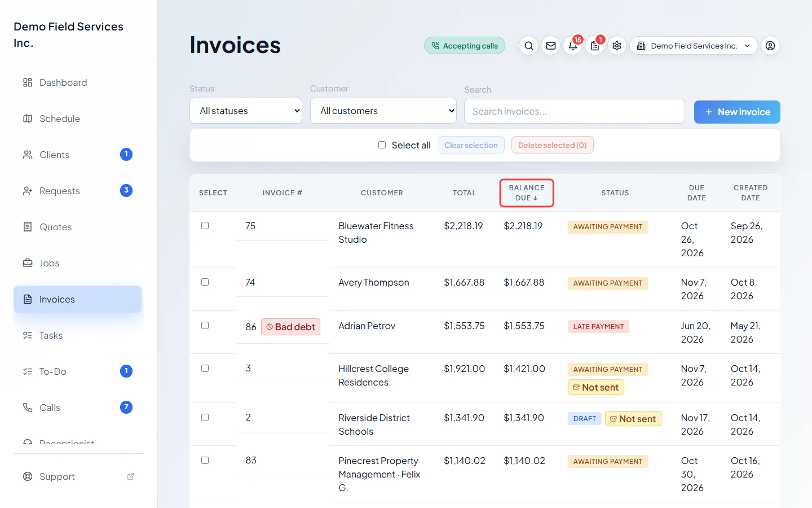Click the Jobs briefcase icon in sidebar

pos(28,263)
